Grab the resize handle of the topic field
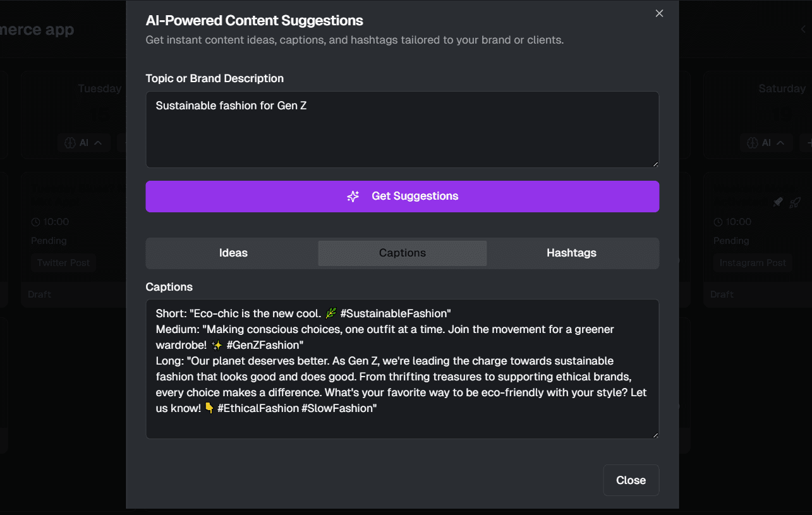Screen dimensions: 812x515 click(655, 164)
